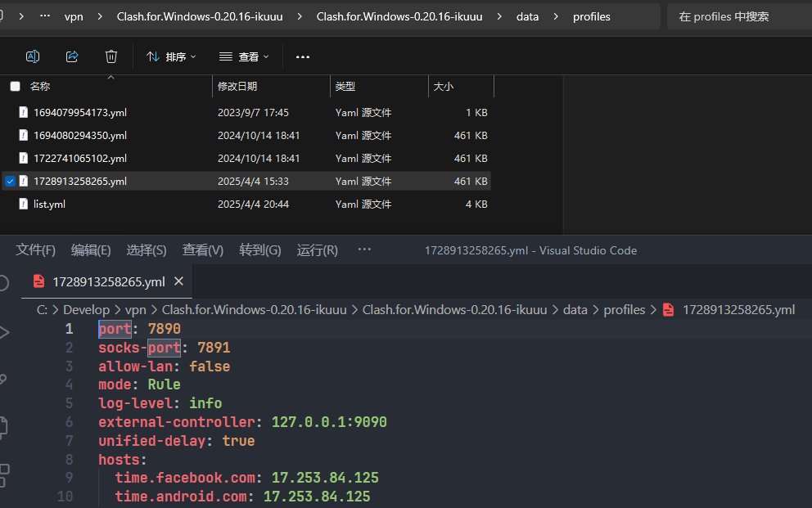Click Develop in VS Code breadcrumb
Screen dimensions: 812x508
pos(86,310)
